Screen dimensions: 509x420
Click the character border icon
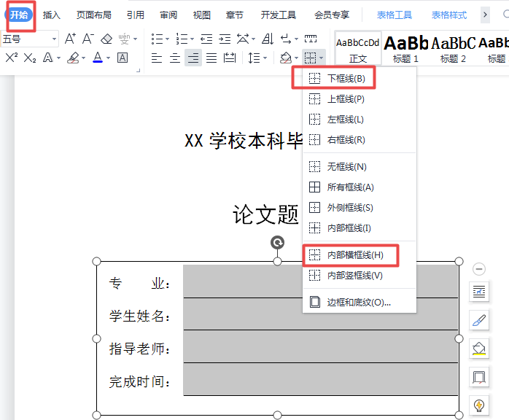[123, 58]
